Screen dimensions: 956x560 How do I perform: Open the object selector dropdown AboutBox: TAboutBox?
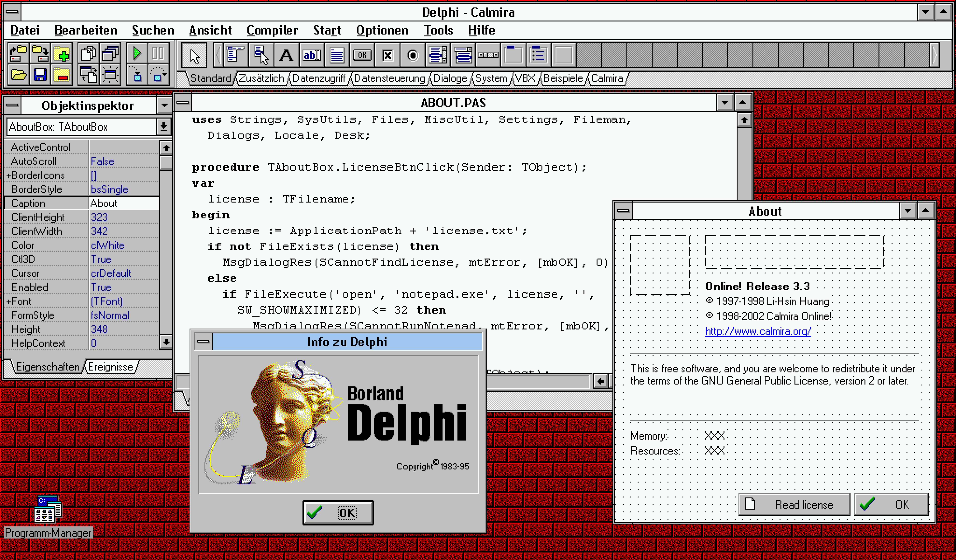(164, 127)
